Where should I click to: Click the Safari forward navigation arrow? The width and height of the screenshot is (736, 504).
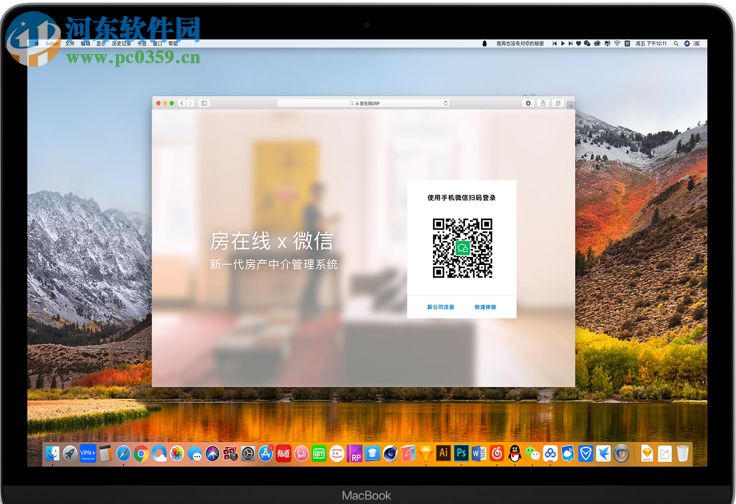point(190,103)
